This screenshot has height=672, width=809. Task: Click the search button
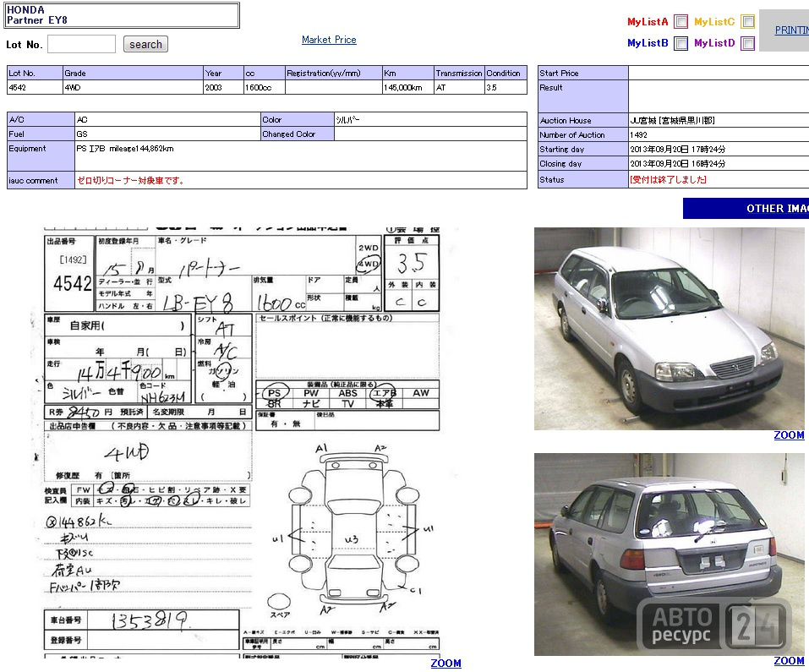pyautogui.click(x=145, y=44)
